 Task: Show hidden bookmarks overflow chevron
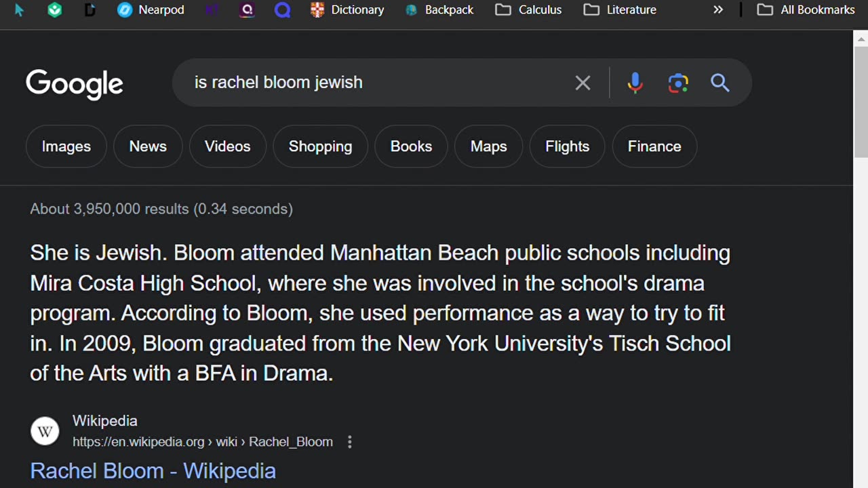[x=718, y=9]
